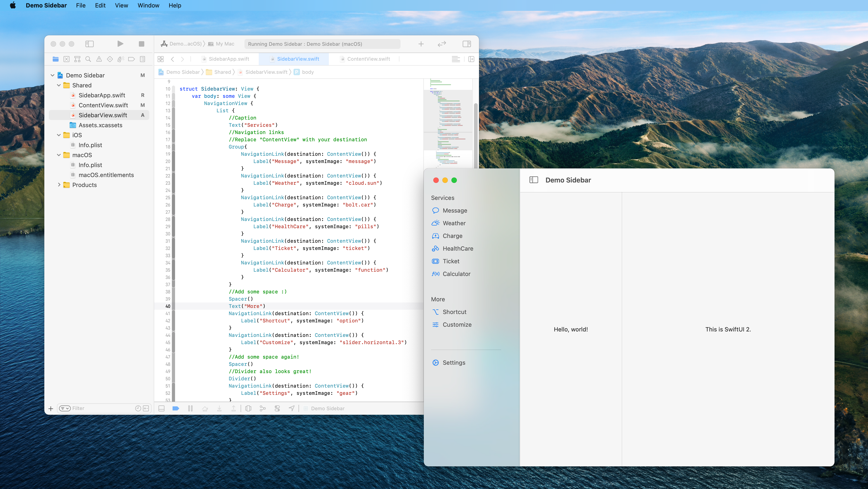Click the navigator Filter text field

101,408
